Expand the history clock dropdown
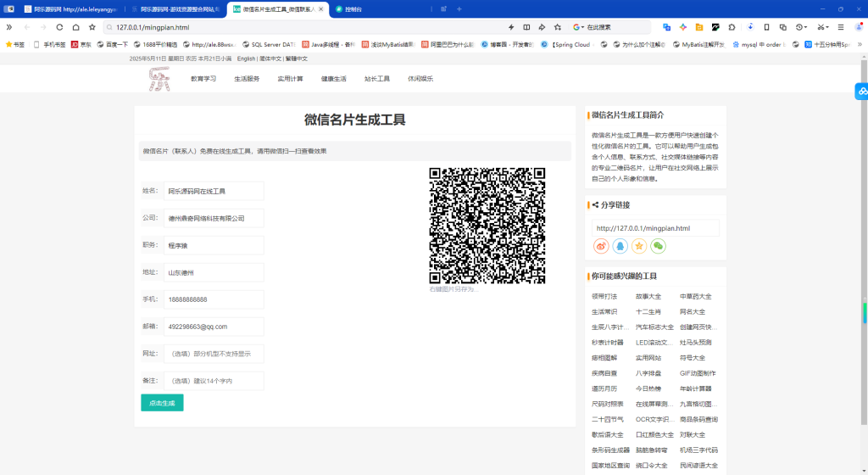Image resolution: width=868 pixels, height=475 pixels. [x=806, y=27]
